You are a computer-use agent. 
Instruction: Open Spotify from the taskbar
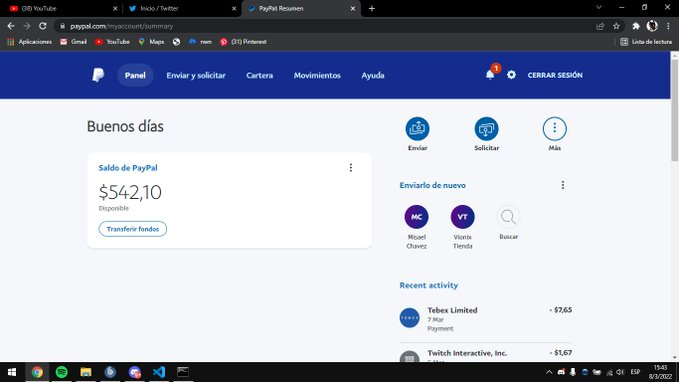61,372
